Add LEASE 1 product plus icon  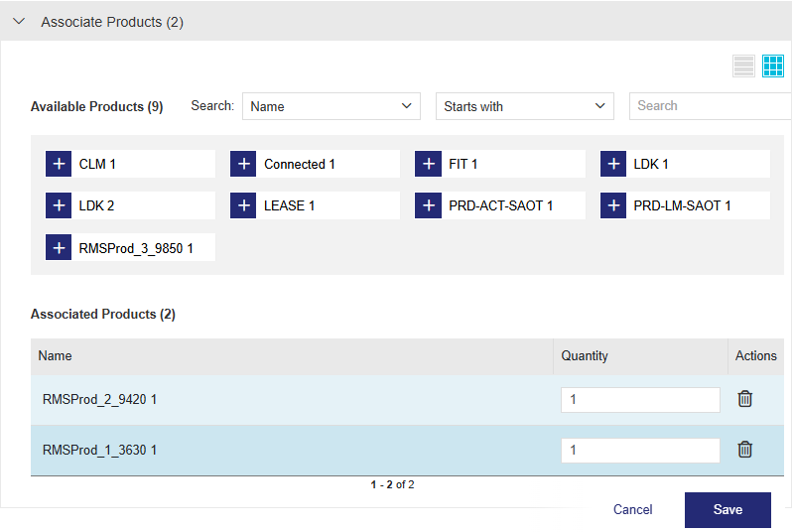243,205
